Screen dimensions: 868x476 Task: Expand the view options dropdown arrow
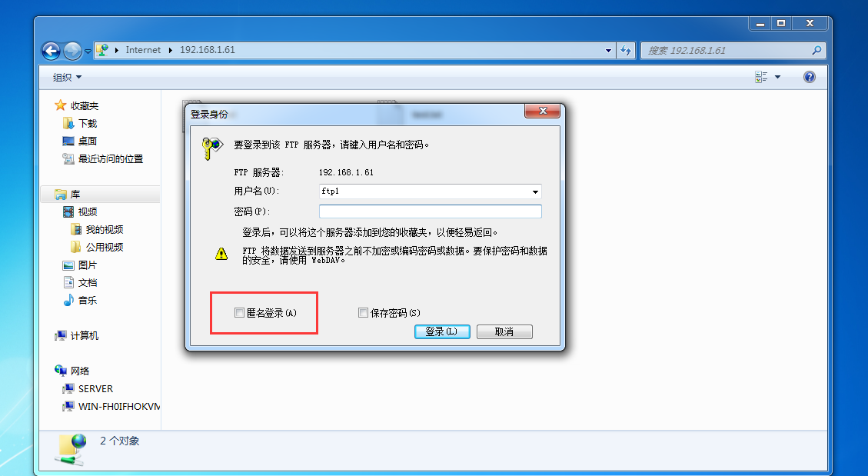778,77
